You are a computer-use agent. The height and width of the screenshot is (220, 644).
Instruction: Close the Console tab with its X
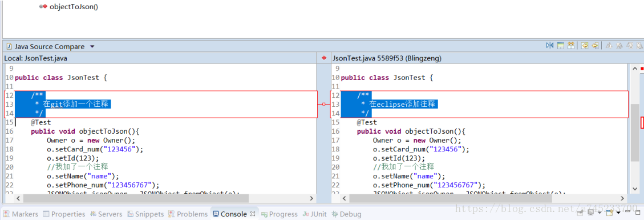pos(253,214)
